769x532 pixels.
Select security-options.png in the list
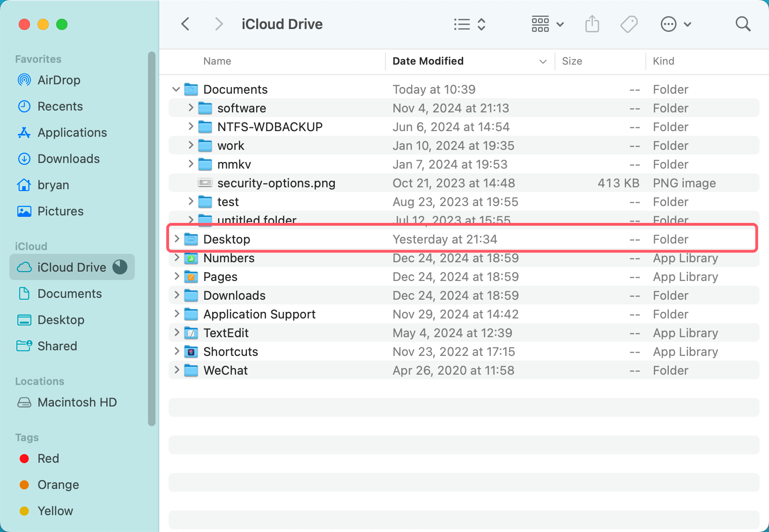[276, 183]
